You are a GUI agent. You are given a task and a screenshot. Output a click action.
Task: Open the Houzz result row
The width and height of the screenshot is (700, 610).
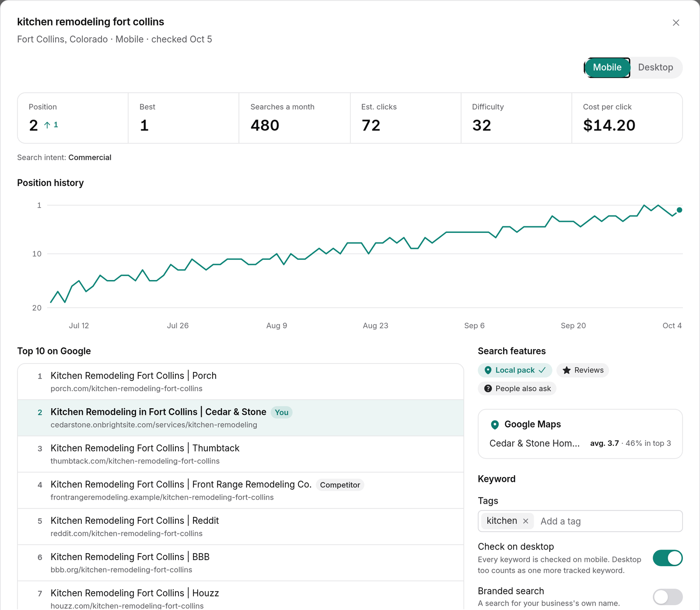tap(241, 596)
